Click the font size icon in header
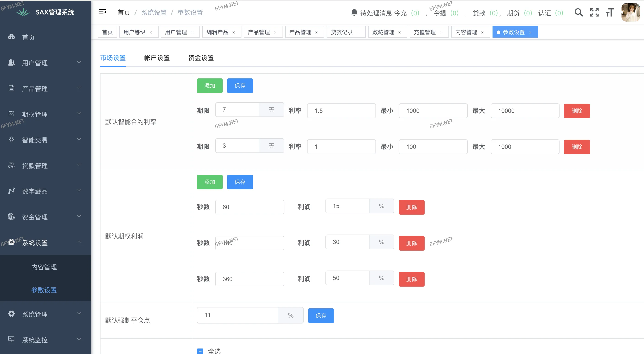This screenshot has height=354, width=644. point(610,12)
